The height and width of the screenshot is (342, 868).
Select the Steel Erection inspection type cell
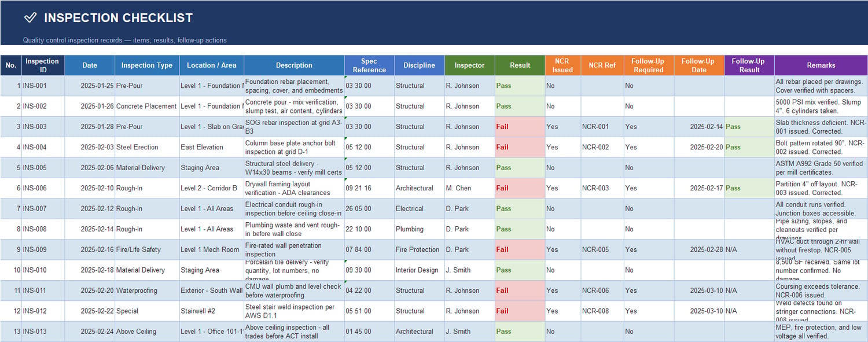pyautogui.click(x=147, y=147)
